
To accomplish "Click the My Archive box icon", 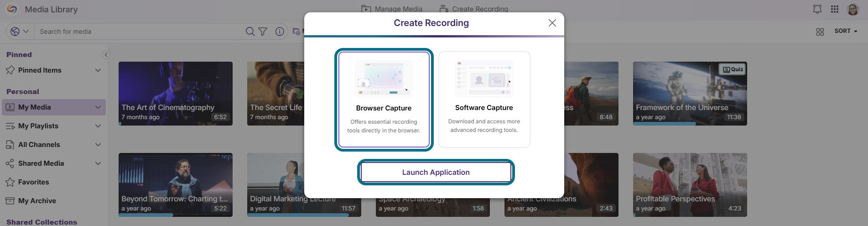I will (x=10, y=201).
